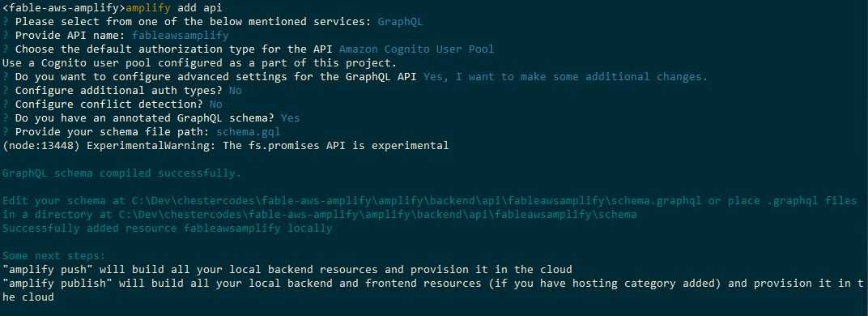Click the "amplify push" command text
Viewport: 868px width, 316px height.
click(x=47, y=270)
